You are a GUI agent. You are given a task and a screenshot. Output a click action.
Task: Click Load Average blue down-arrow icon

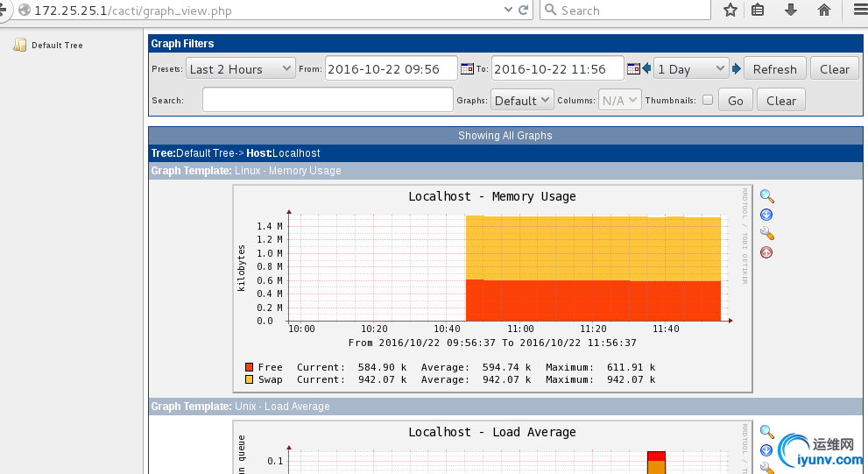click(x=766, y=450)
